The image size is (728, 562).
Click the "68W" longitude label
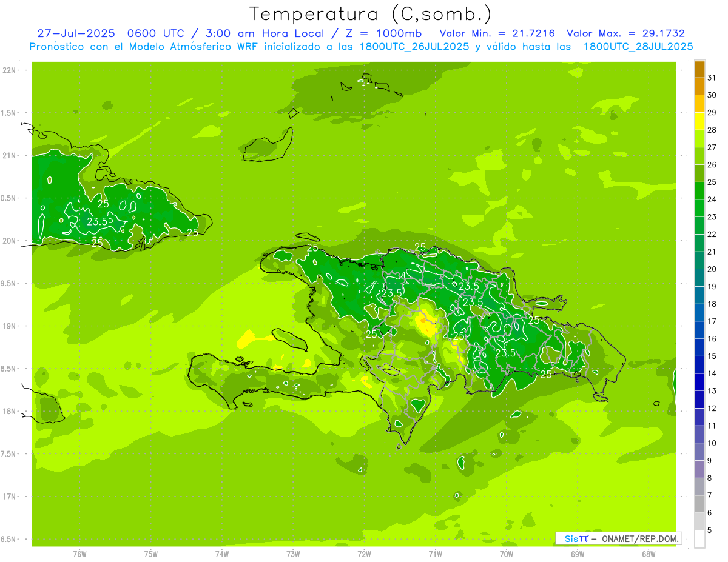pos(649,554)
